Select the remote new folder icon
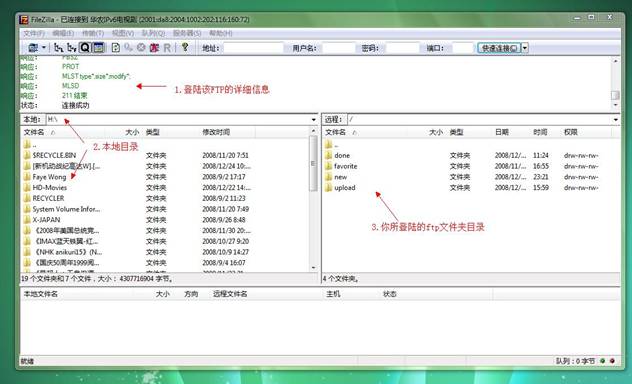The height and width of the screenshot is (384, 632). coord(328,176)
